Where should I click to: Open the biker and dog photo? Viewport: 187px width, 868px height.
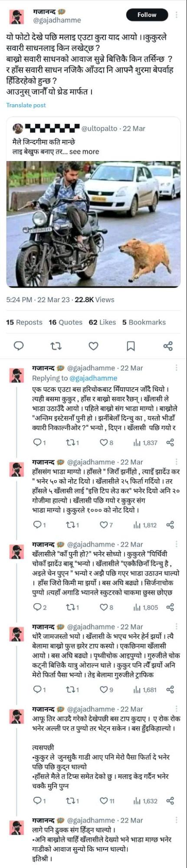point(93,224)
